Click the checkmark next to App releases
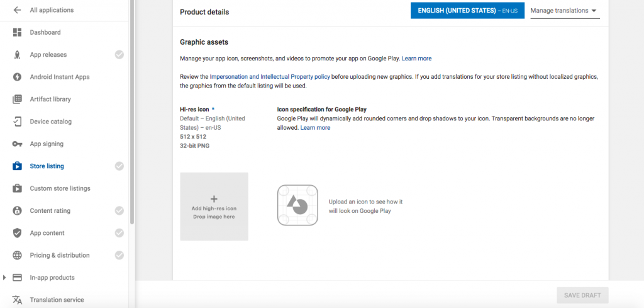 pyautogui.click(x=119, y=55)
